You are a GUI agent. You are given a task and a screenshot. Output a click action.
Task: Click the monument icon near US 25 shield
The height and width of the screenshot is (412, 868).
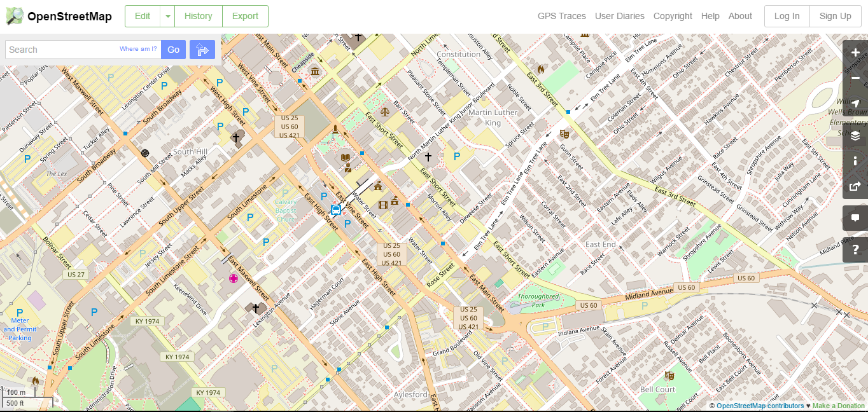(x=335, y=130)
